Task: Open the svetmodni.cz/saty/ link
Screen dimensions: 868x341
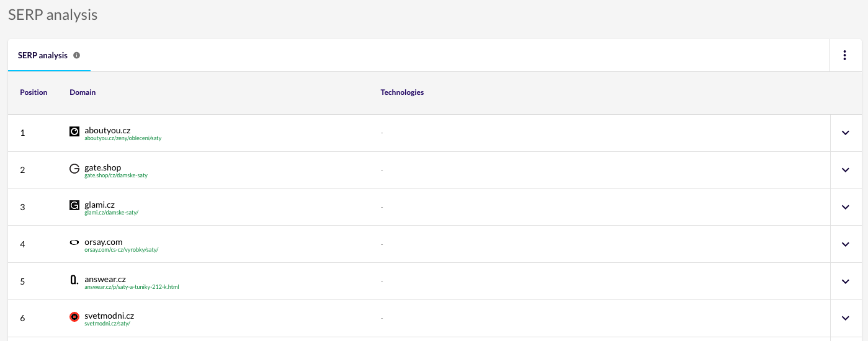Action: pyautogui.click(x=107, y=324)
